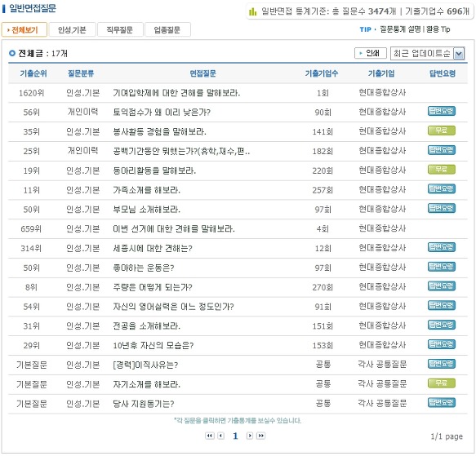The width and height of the screenshot is (476, 456).
Task: Click 답변요령 icon for 가족소개 question
Action: [x=442, y=188]
